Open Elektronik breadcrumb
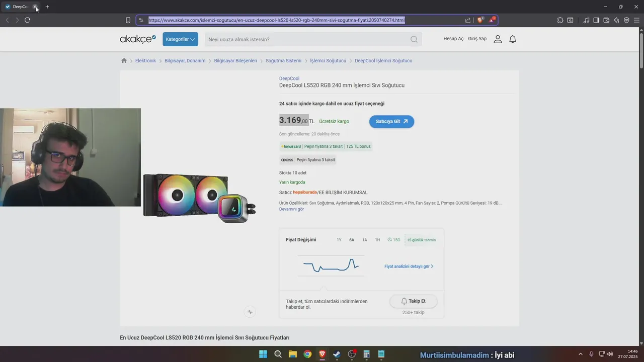Screen dimensions: 644x362 pyautogui.click(x=145, y=61)
